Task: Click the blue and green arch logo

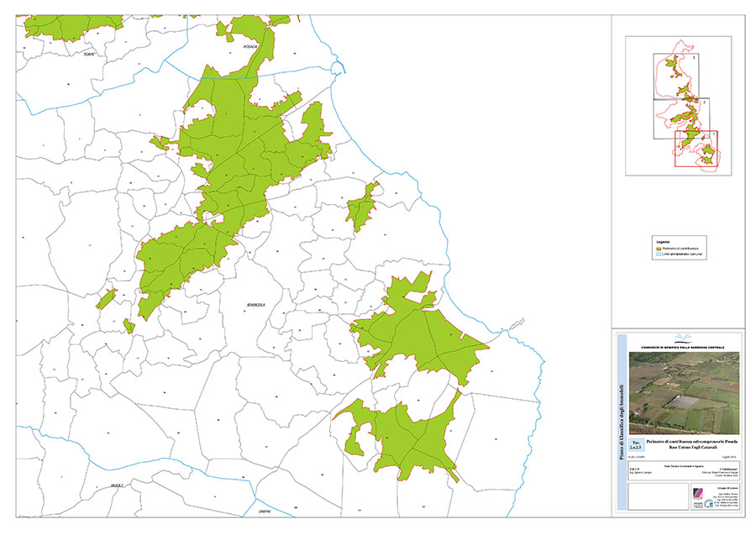Action: click(x=709, y=504)
